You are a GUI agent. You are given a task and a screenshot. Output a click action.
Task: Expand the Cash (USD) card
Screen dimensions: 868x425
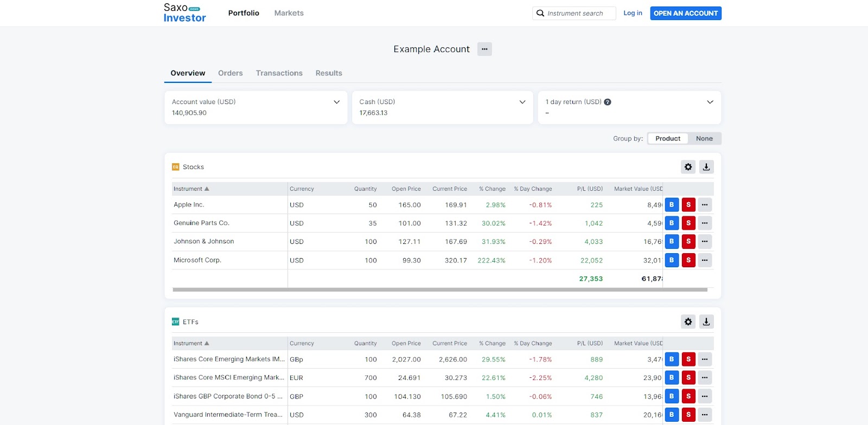point(522,102)
